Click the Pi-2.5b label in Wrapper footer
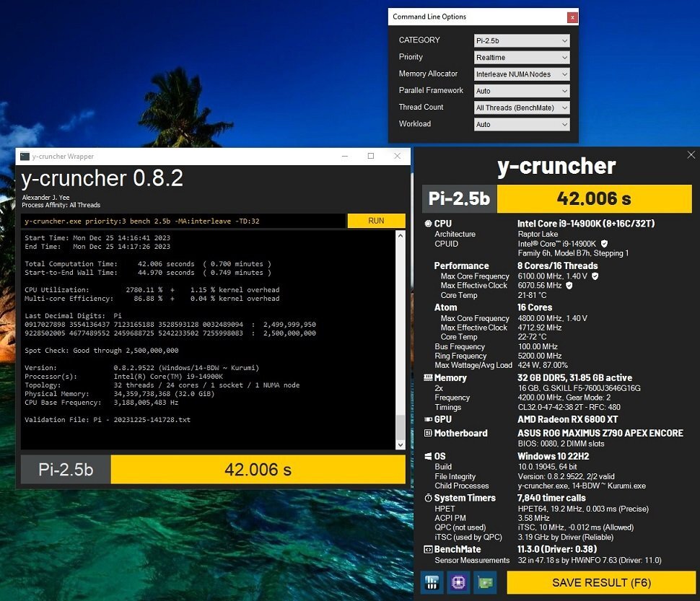This screenshot has height=601, width=700. [x=66, y=470]
